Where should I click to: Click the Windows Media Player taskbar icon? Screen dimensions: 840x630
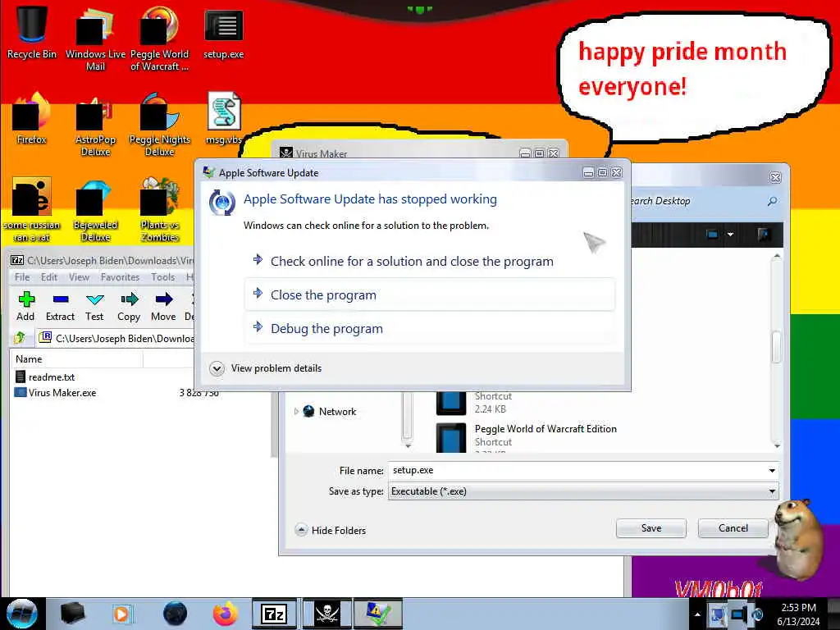pyautogui.click(x=121, y=614)
